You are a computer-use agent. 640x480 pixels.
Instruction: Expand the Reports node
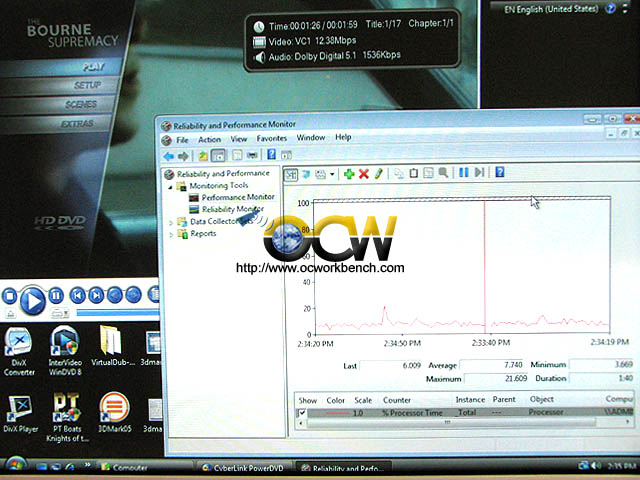coord(171,235)
